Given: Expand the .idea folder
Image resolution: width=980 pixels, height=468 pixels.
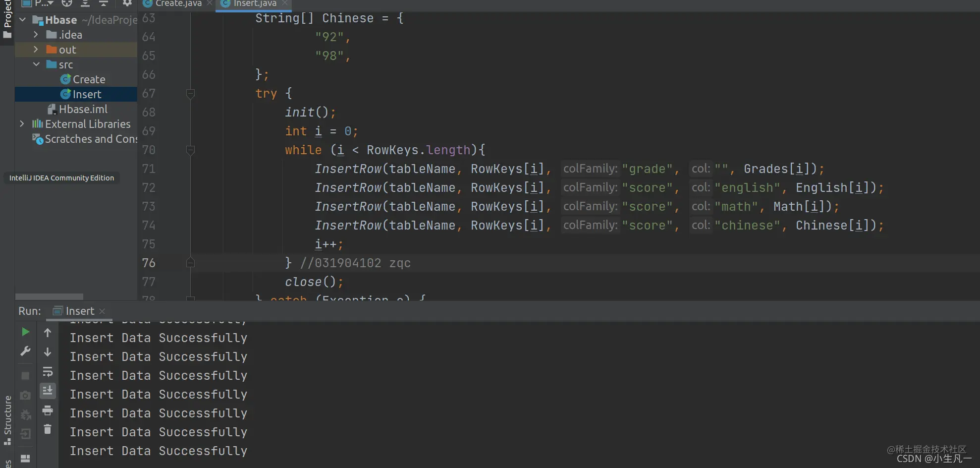Looking at the screenshot, I should point(36,35).
